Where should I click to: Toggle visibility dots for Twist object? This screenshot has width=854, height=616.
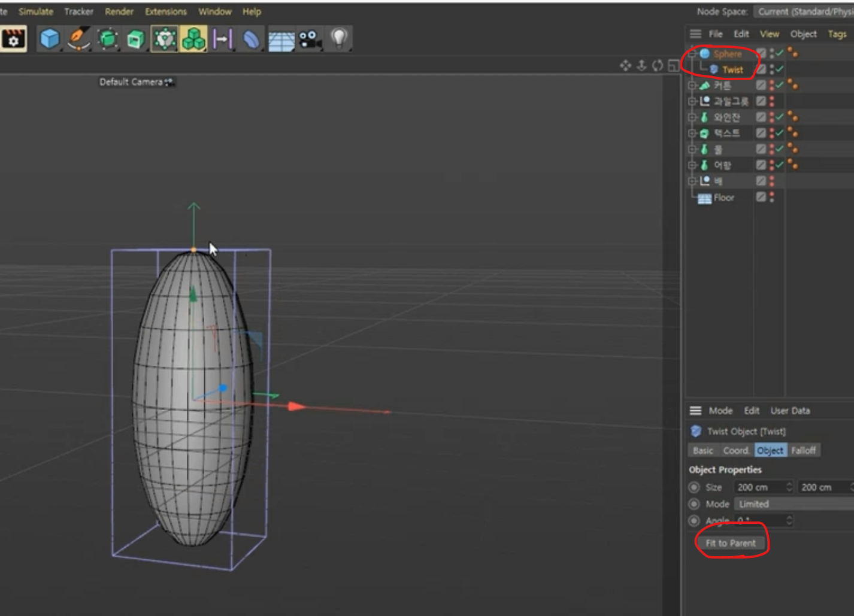coord(772,69)
